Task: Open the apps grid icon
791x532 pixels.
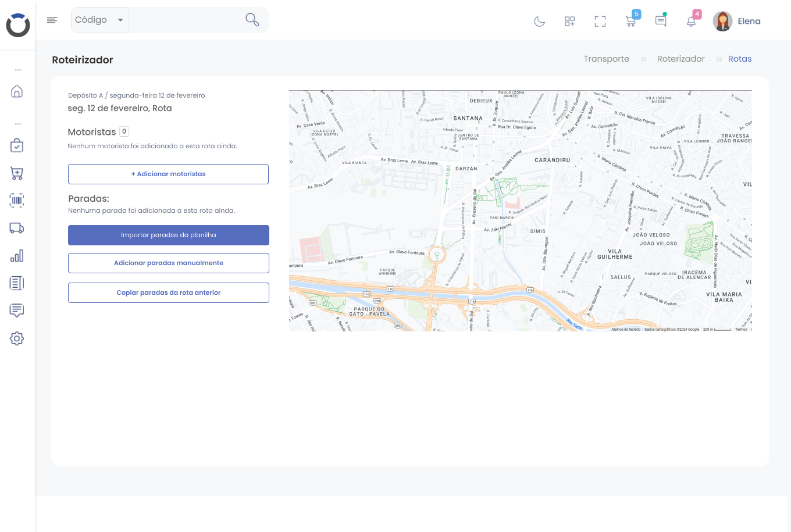Action: tap(570, 22)
